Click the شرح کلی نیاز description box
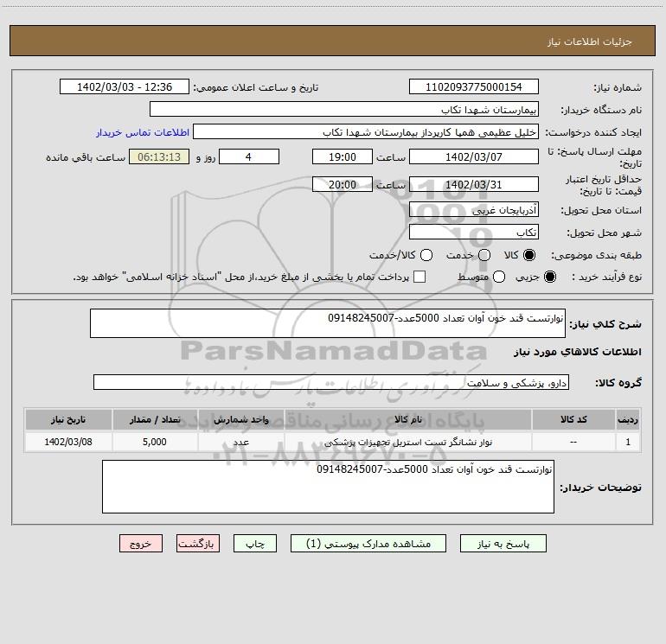Screen dimensions: 666x644 click(328, 323)
